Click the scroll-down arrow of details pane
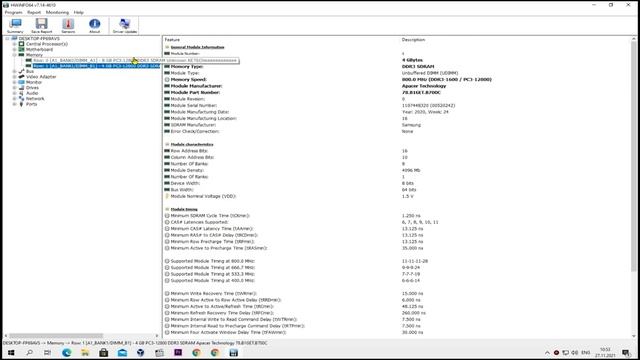The image size is (640, 360). pos(633,336)
